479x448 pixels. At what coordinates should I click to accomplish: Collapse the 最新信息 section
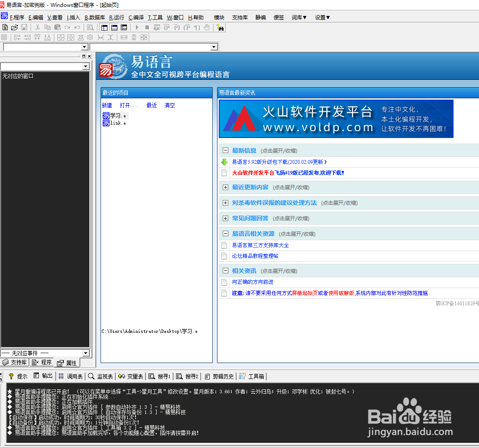(x=225, y=150)
